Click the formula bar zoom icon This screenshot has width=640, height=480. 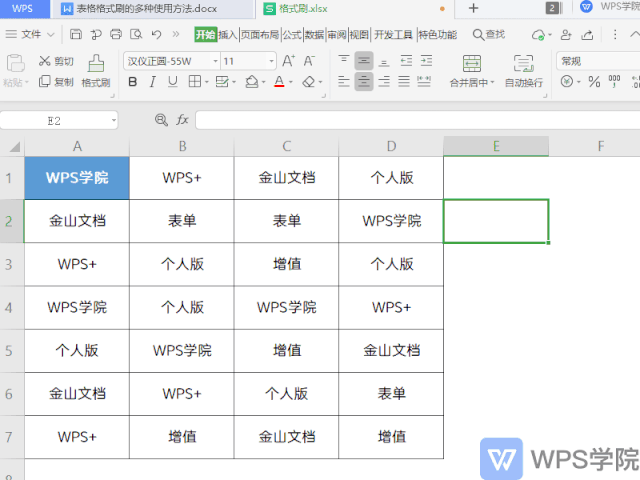[161, 120]
